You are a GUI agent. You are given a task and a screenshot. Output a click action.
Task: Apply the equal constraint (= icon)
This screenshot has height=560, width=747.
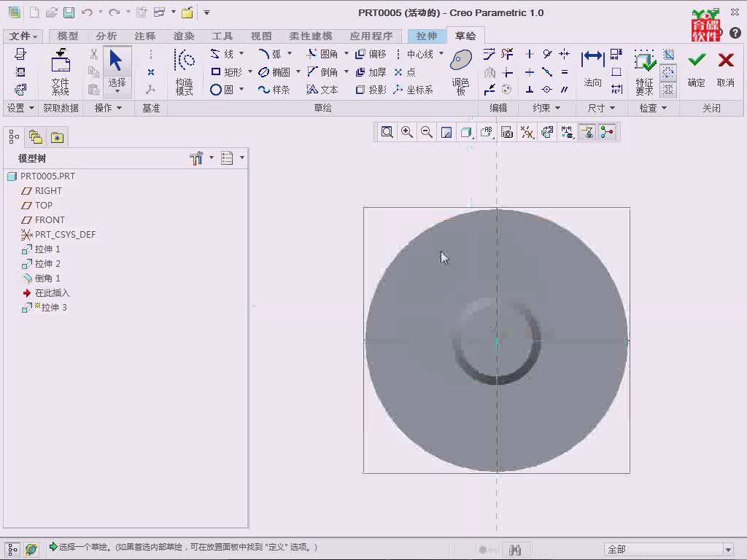pyautogui.click(x=565, y=72)
